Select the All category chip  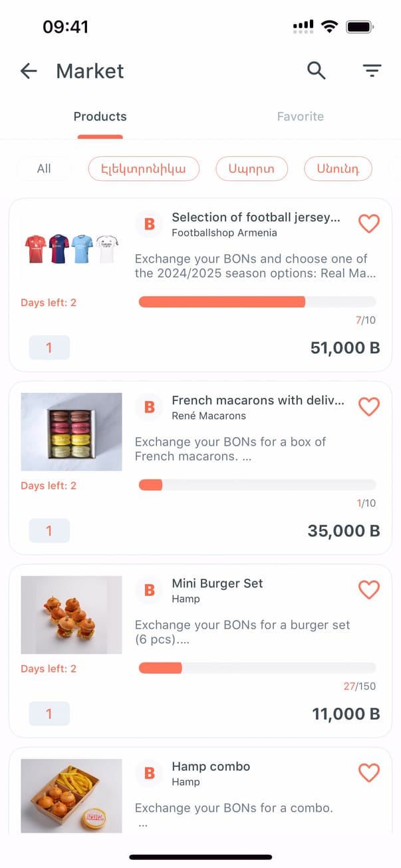point(44,169)
